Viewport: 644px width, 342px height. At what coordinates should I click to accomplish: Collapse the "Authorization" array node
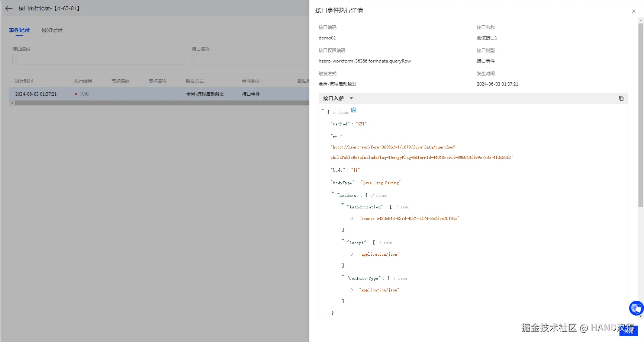(x=343, y=204)
